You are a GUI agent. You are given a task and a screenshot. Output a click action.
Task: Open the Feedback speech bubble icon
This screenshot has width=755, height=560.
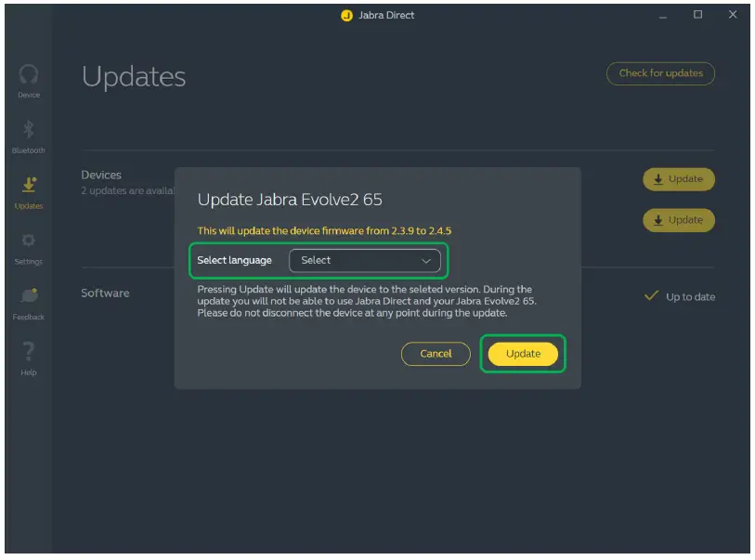pos(29,295)
